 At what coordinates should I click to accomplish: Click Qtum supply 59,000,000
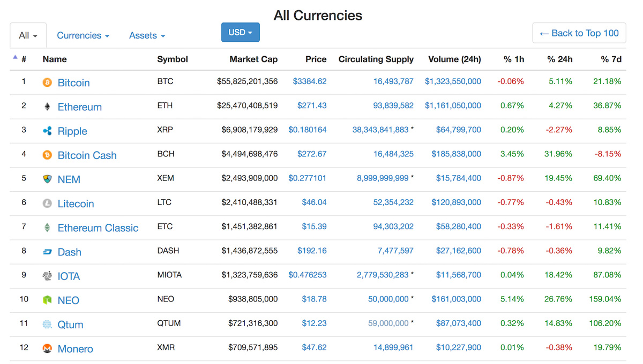388,323
